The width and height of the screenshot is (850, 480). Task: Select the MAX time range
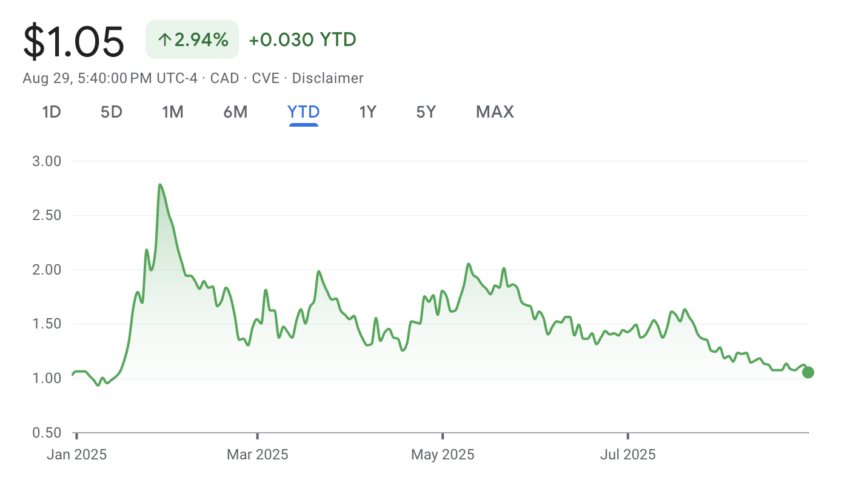click(x=494, y=112)
